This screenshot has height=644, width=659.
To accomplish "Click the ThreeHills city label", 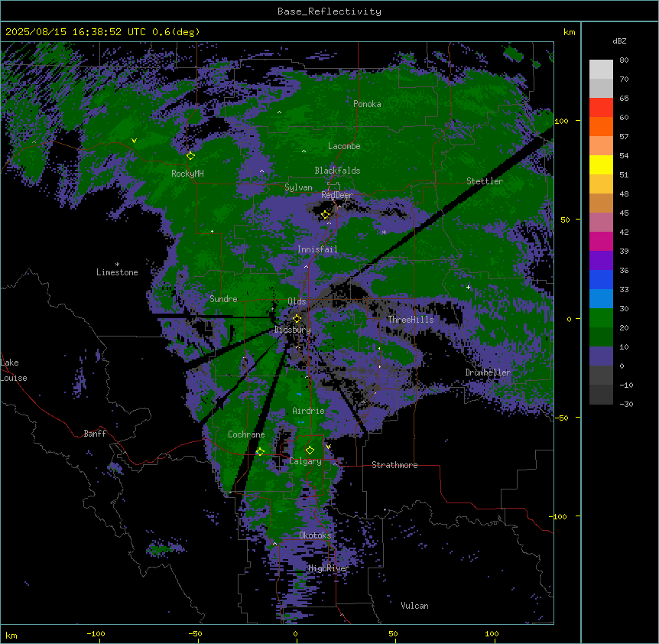I will tap(411, 320).
